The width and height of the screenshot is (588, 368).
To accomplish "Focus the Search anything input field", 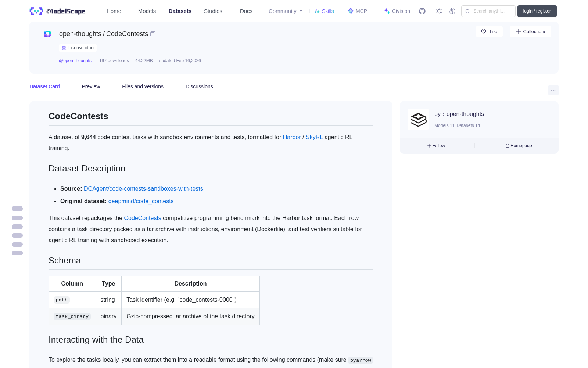I will pyautogui.click(x=488, y=11).
